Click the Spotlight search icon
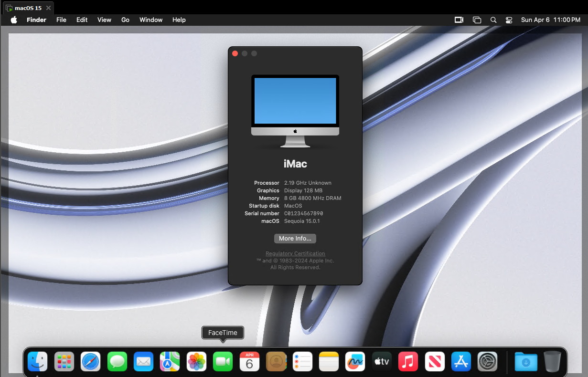588x377 pixels. 493,20
